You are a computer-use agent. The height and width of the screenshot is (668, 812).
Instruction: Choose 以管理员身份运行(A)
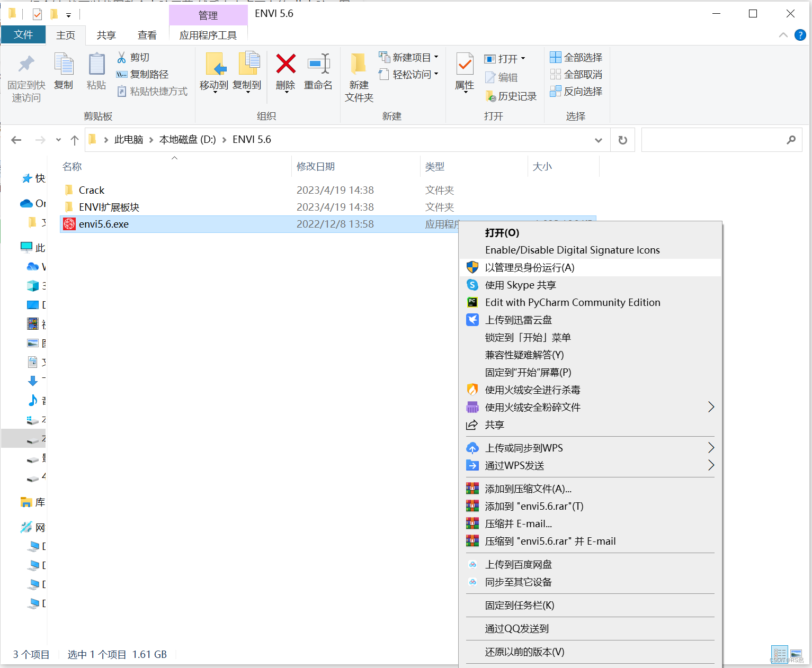(x=591, y=267)
